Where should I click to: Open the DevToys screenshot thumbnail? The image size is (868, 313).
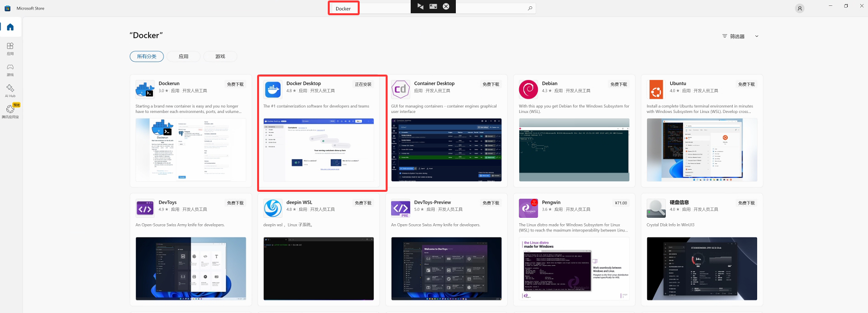191,269
